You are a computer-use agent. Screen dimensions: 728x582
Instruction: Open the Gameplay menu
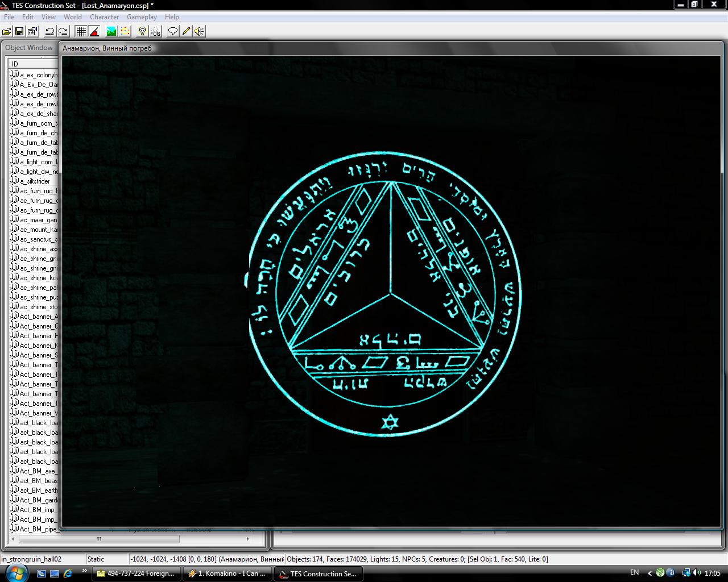tap(142, 17)
